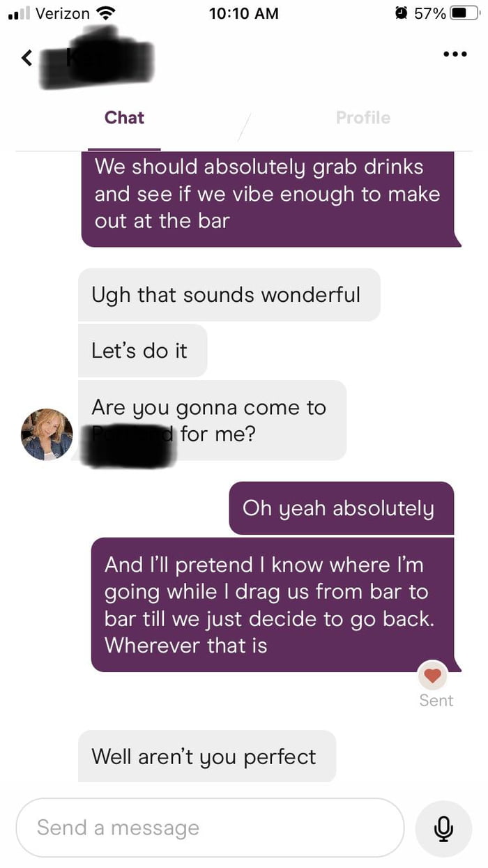Select the Chat tab
The image size is (488, 868).
point(124,118)
